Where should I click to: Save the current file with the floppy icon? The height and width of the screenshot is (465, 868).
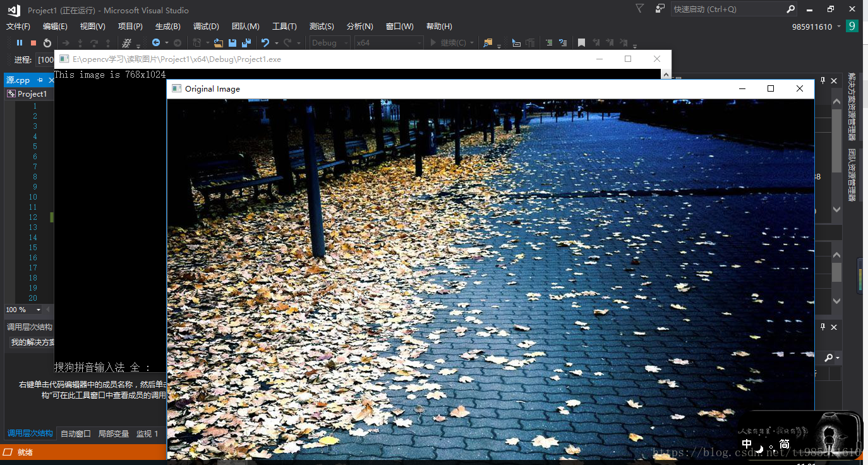[x=232, y=43]
